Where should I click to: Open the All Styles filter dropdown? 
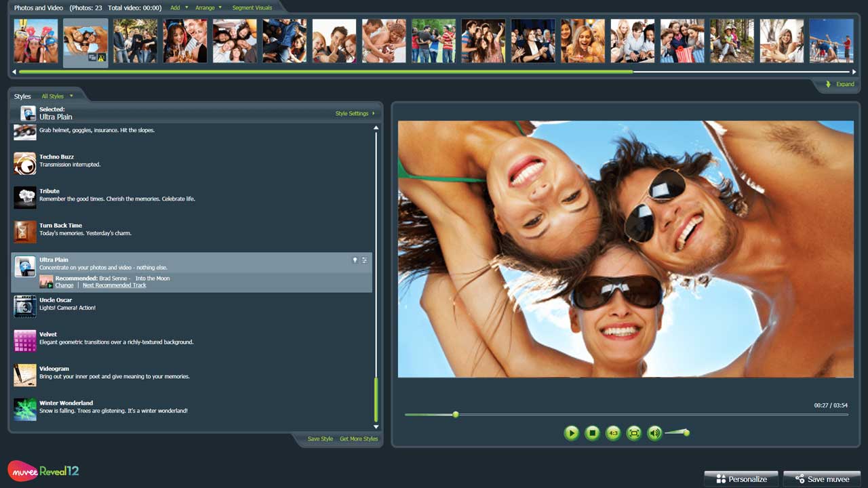[57, 96]
